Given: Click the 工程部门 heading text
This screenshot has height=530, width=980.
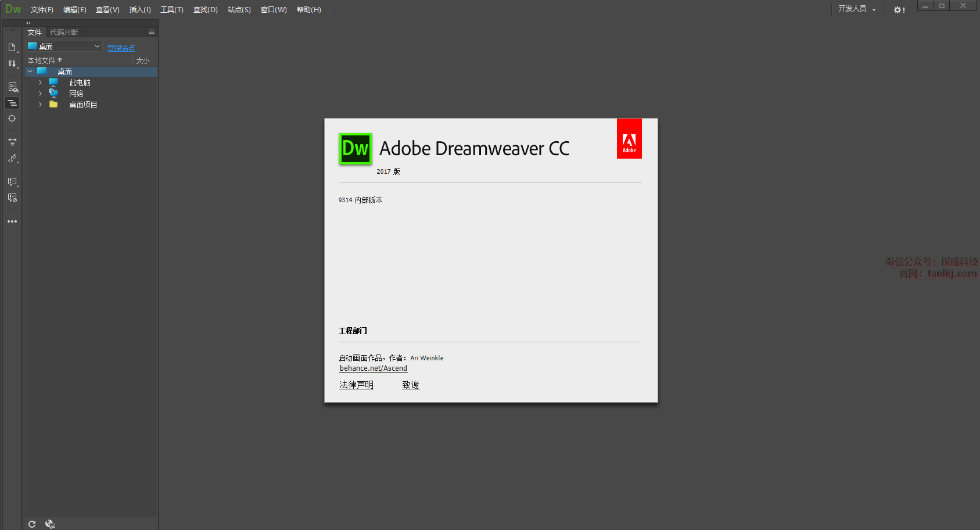Looking at the screenshot, I should tap(353, 331).
